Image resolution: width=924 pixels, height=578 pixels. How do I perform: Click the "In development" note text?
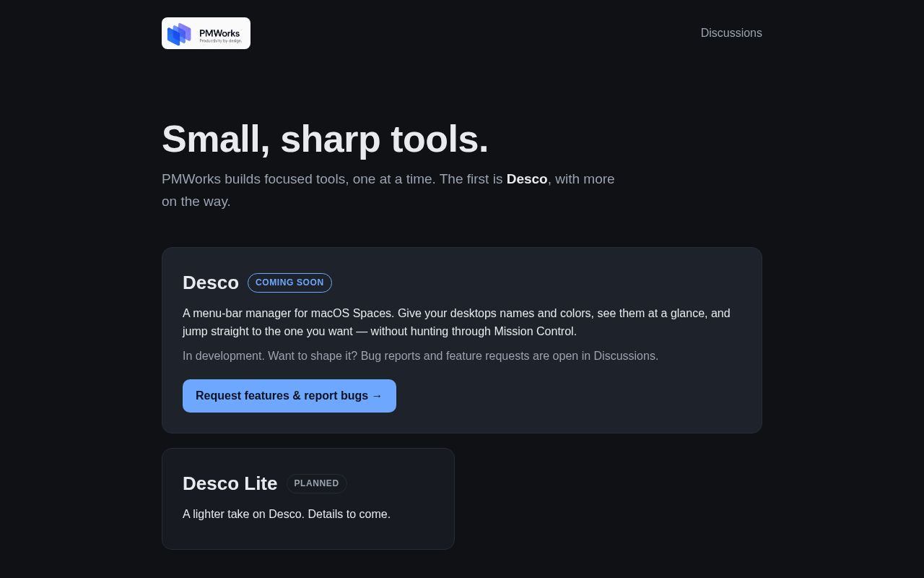pyautogui.click(x=420, y=356)
